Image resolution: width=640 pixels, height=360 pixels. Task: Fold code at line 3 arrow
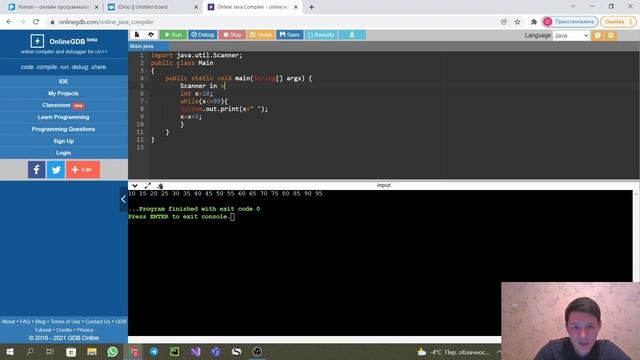(147, 71)
